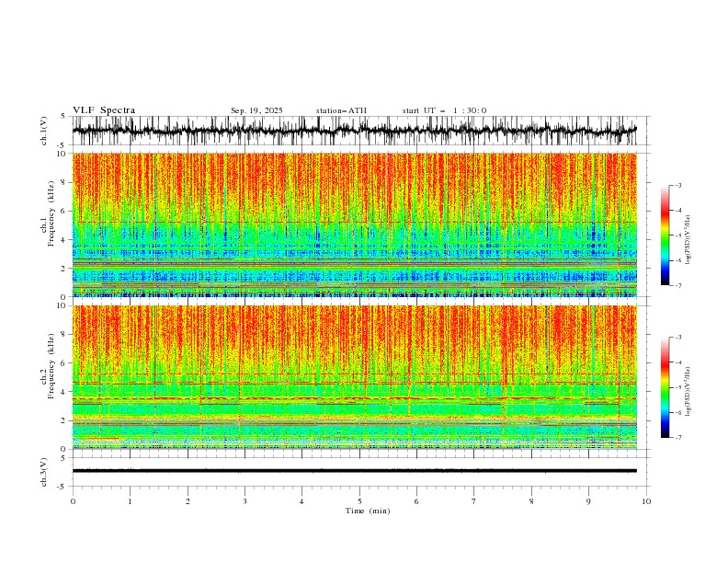Click the ch.2 spectrogram colorbar

tap(665, 387)
